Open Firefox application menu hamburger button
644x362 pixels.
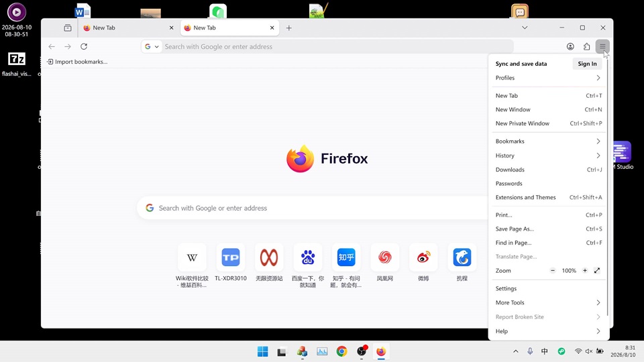[x=602, y=46]
